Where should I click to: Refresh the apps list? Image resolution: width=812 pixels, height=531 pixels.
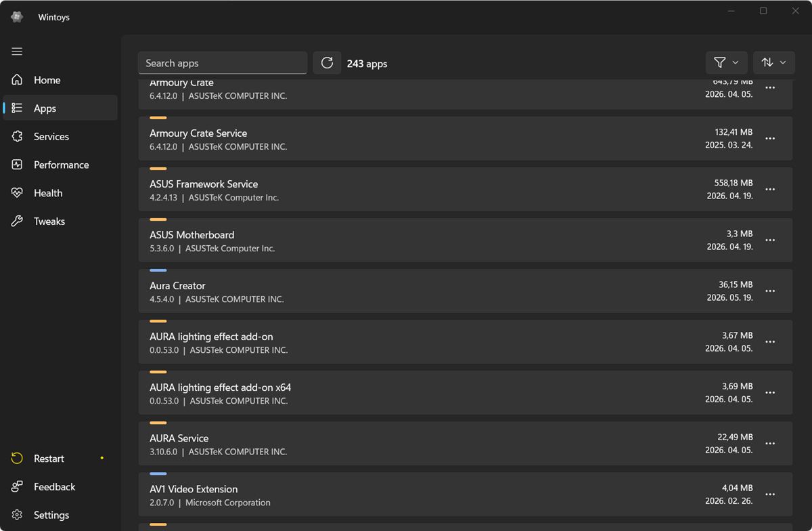(327, 63)
